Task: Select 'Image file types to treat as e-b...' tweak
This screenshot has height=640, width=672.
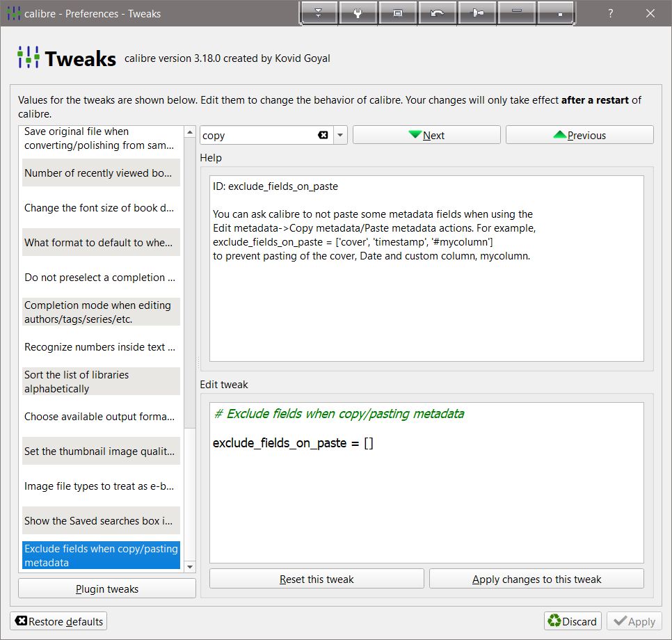Action: click(x=101, y=486)
